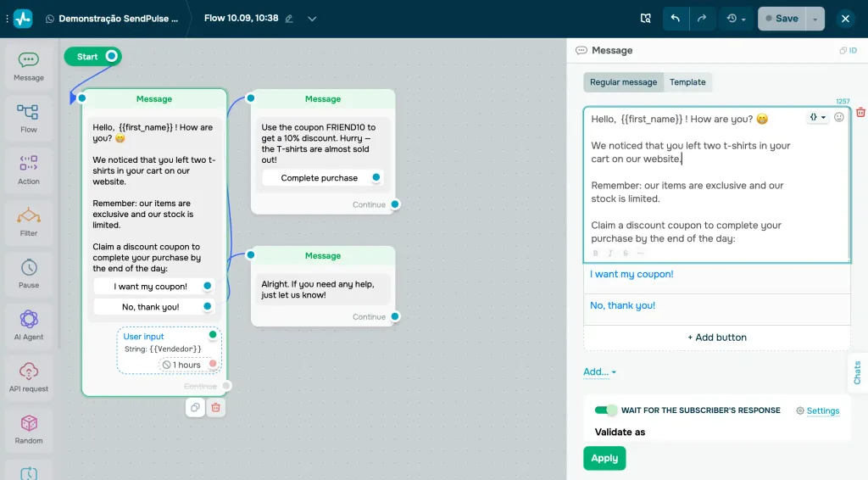Image resolution: width=868 pixels, height=480 pixels.
Task: Close the flow editor
Action: pos(845,19)
